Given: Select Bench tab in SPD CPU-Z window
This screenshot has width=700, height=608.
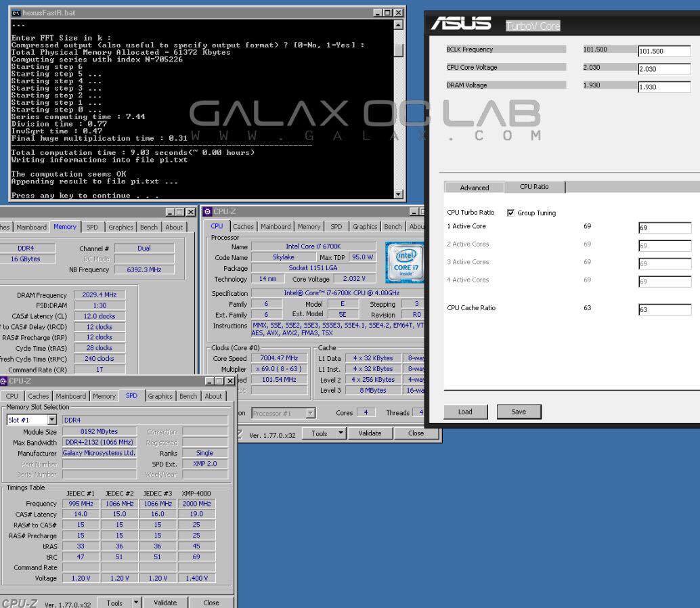Looking at the screenshot, I should coord(188,396).
